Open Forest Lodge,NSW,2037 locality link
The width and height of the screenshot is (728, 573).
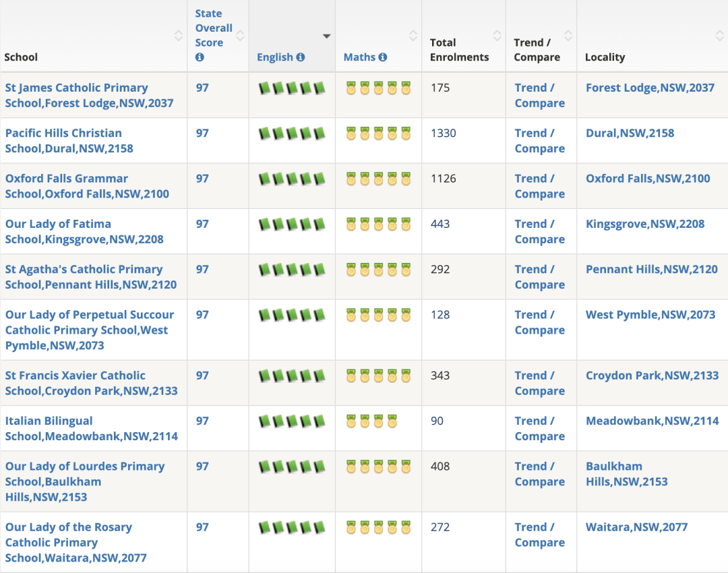[x=650, y=88]
